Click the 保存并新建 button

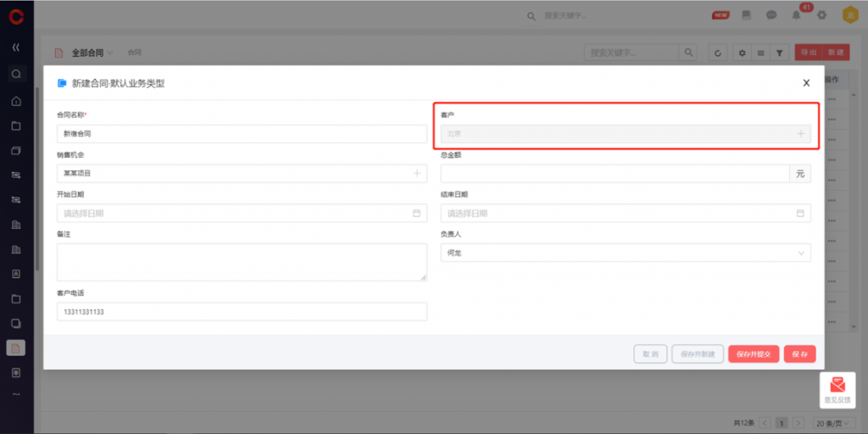698,353
